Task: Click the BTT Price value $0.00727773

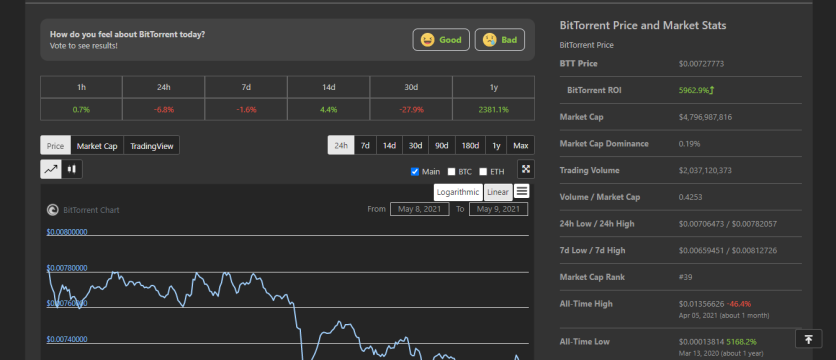Action: 701,63
